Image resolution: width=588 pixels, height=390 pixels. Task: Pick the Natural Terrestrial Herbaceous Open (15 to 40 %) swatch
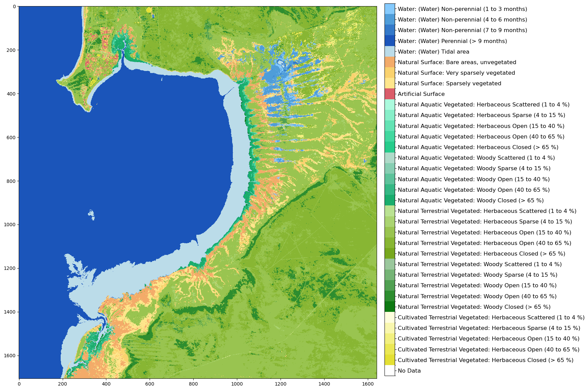[390, 232]
